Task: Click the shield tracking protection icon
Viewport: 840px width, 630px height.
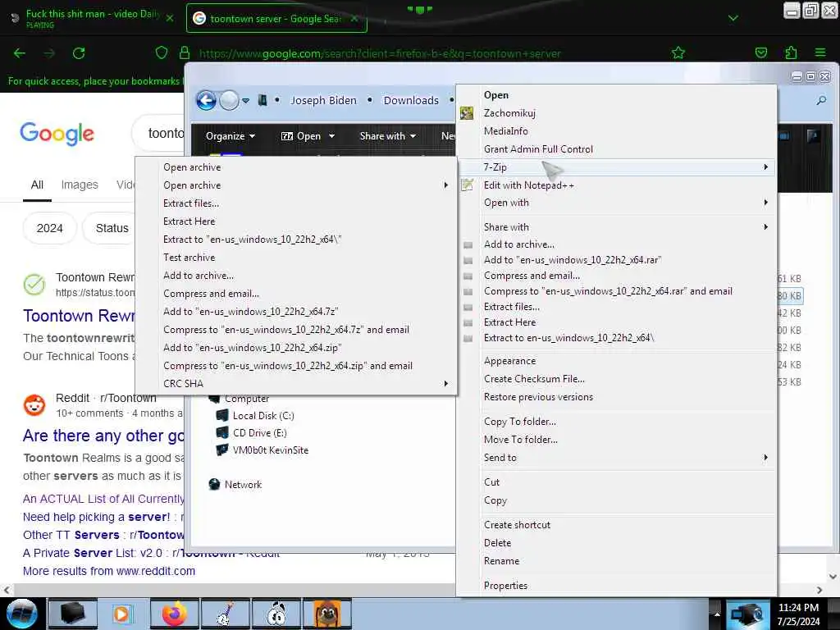Action: 162,52
